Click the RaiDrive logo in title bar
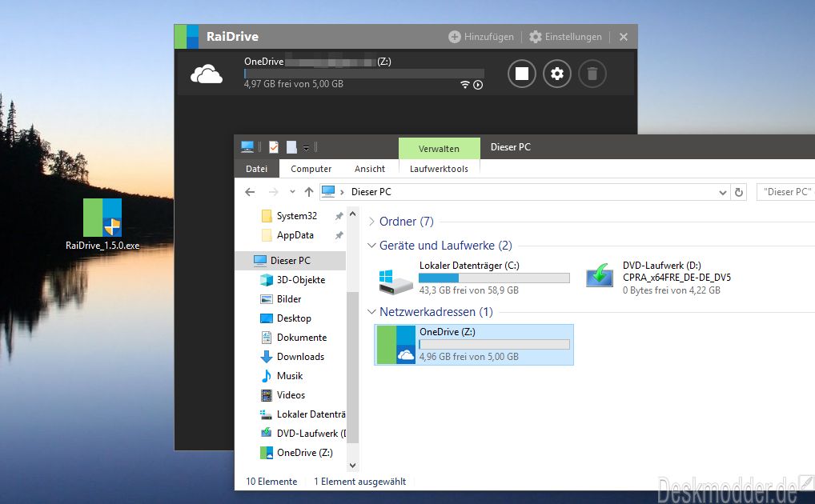815x504 pixels. pos(187,36)
